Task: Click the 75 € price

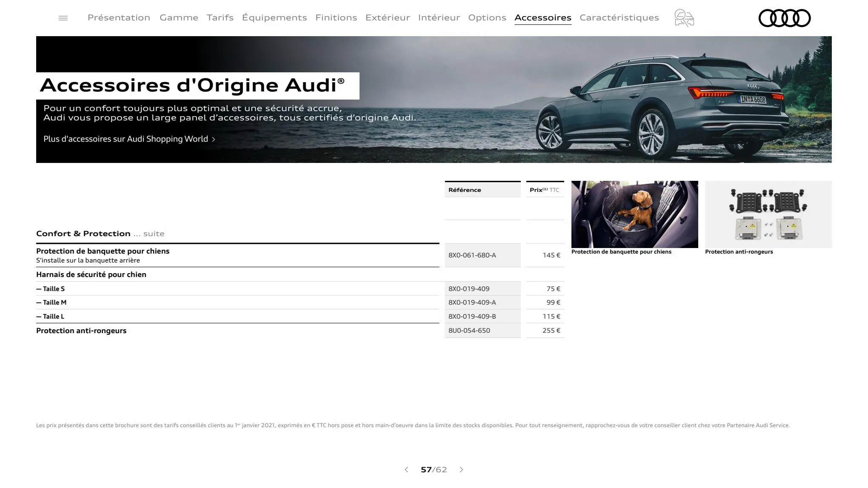Action: pos(554,289)
